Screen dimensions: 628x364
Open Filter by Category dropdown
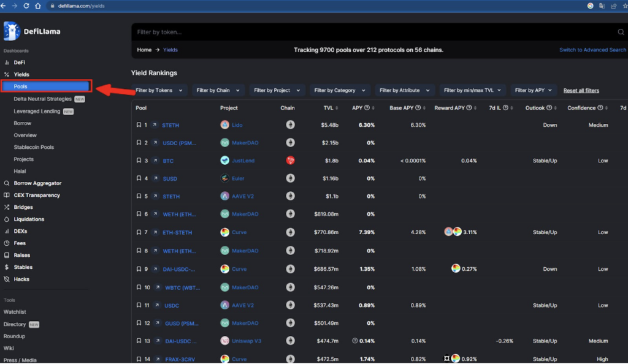click(340, 91)
